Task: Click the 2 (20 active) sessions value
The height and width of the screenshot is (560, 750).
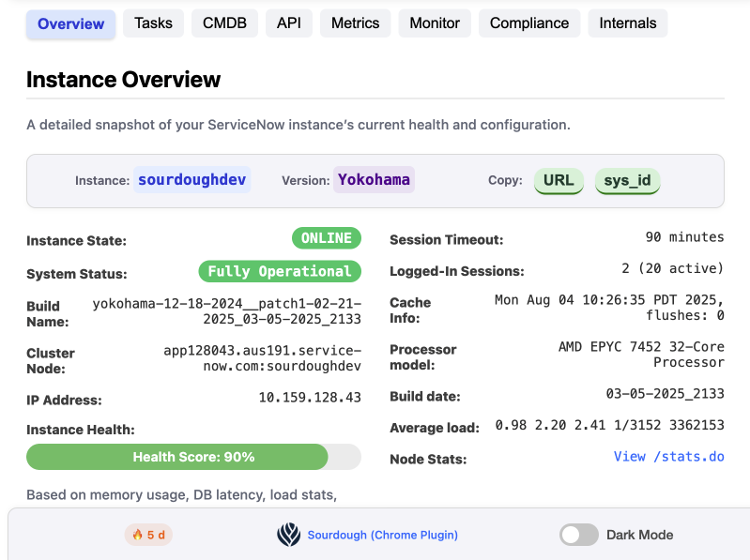Action: [x=672, y=268]
